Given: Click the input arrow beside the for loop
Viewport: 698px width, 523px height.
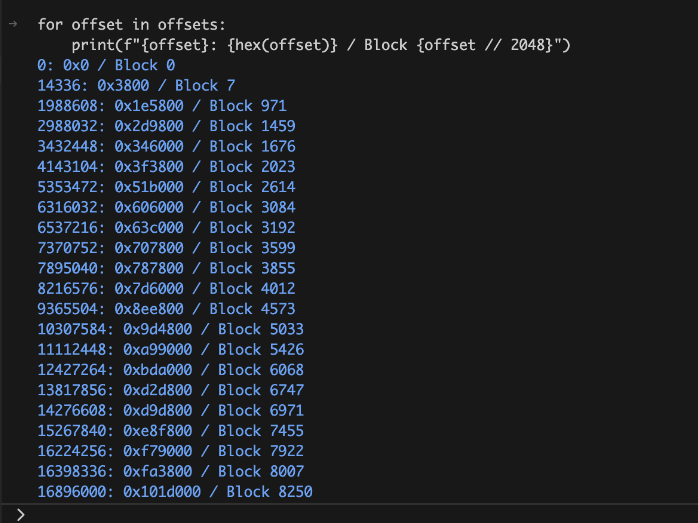Looking at the screenshot, I should pyautogui.click(x=11, y=23).
